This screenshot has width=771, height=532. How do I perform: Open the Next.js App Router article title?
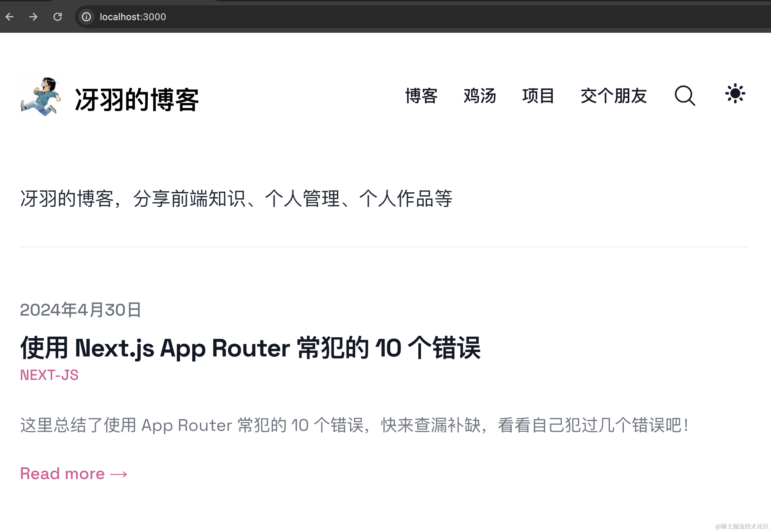250,348
